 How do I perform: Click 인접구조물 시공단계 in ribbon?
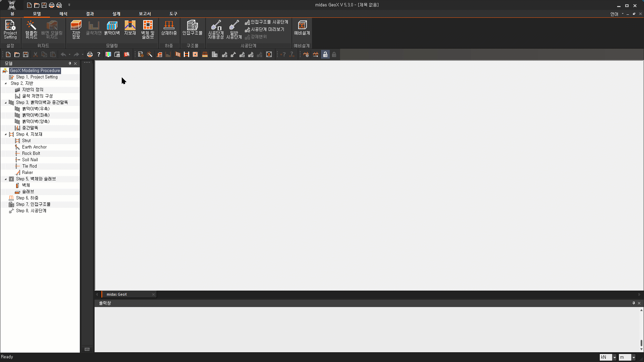pyautogui.click(x=267, y=22)
